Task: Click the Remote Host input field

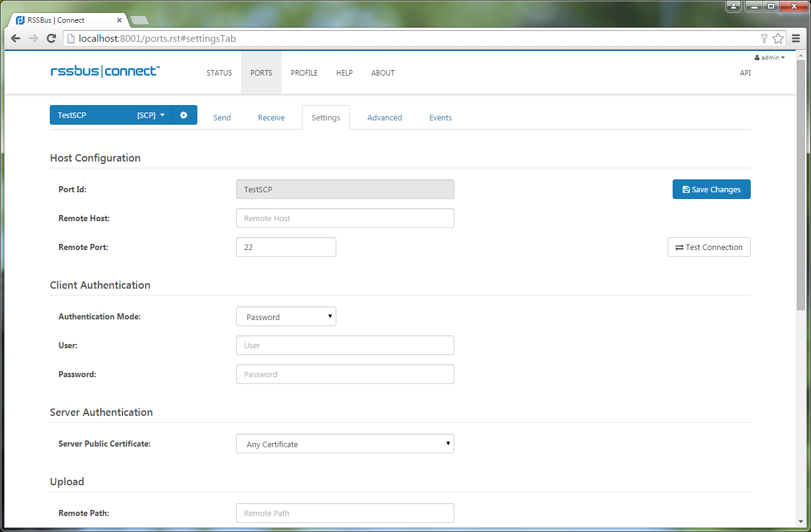Action: [x=345, y=219]
